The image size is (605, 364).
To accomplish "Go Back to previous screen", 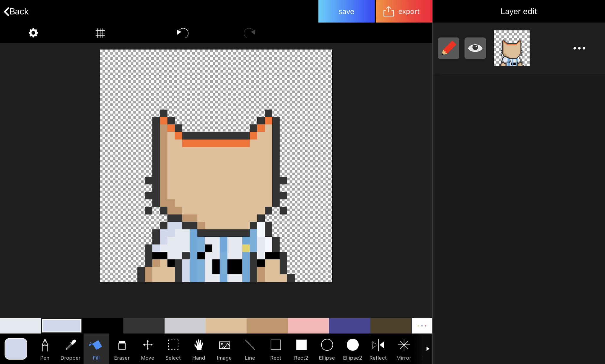I will (16, 12).
